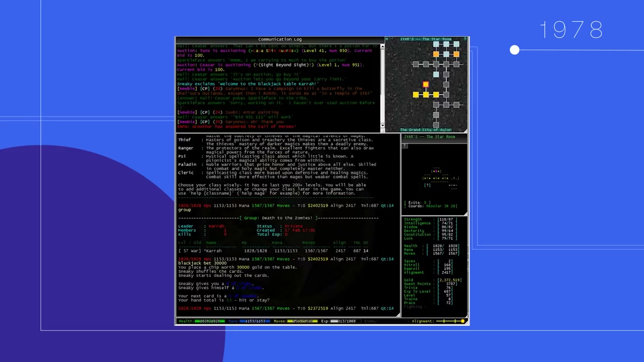
Task: Click the blue Mana bar in the status strip
Action: tap(255, 321)
